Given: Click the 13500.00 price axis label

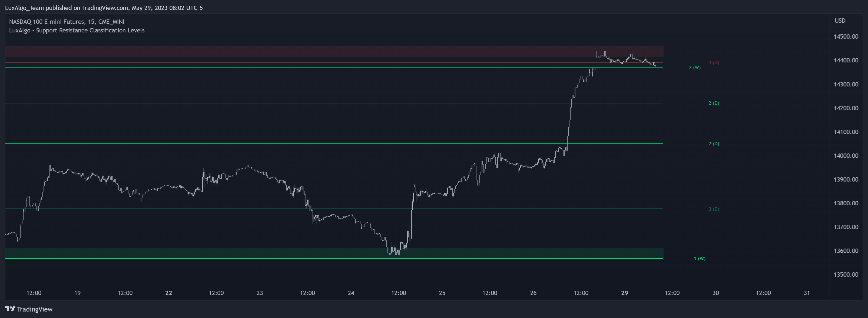Looking at the screenshot, I should click(846, 275).
